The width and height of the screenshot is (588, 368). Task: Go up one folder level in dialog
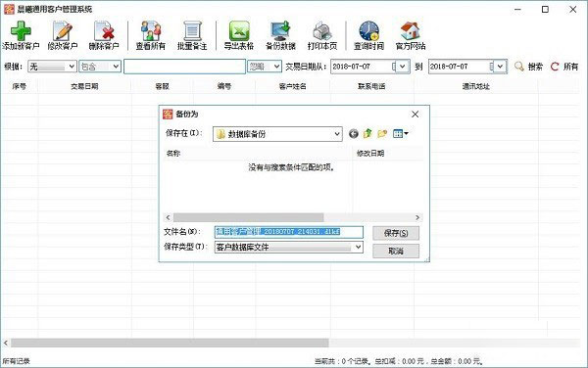click(367, 133)
